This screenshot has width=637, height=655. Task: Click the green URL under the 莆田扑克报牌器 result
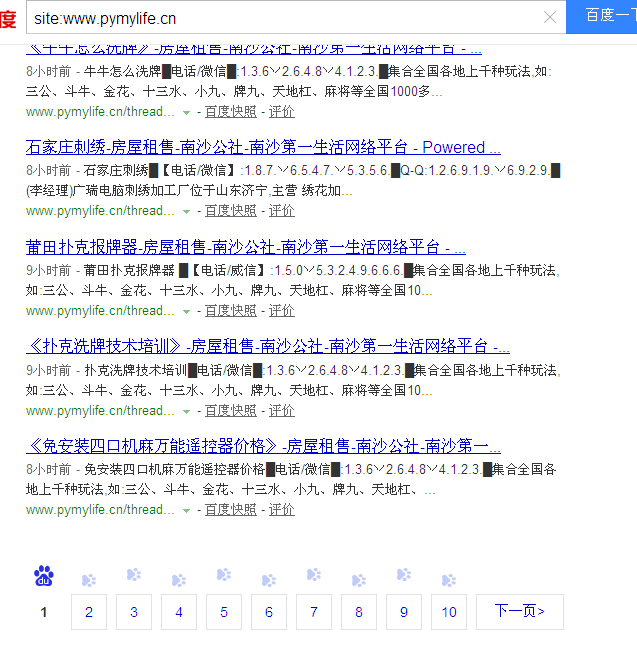click(x=100, y=310)
